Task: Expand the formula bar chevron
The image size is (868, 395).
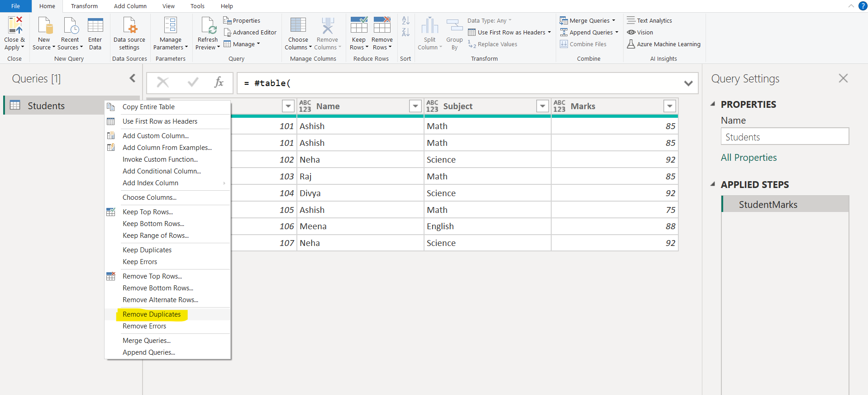Action: pos(688,83)
